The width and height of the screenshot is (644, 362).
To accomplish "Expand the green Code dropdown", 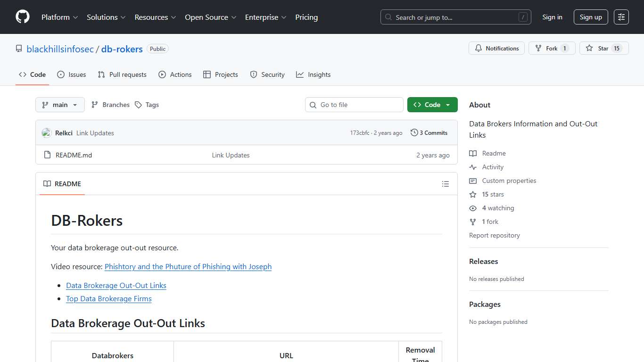I will tap(432, 105).
